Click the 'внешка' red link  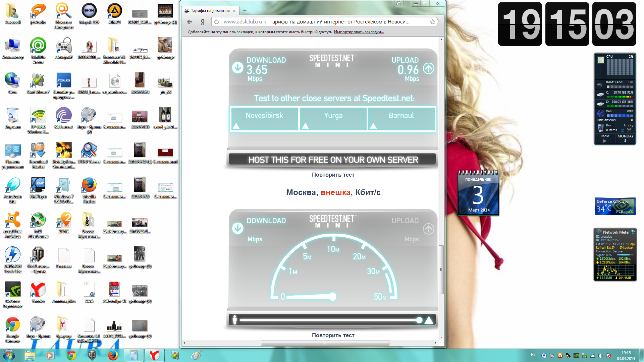coord(335,192)
